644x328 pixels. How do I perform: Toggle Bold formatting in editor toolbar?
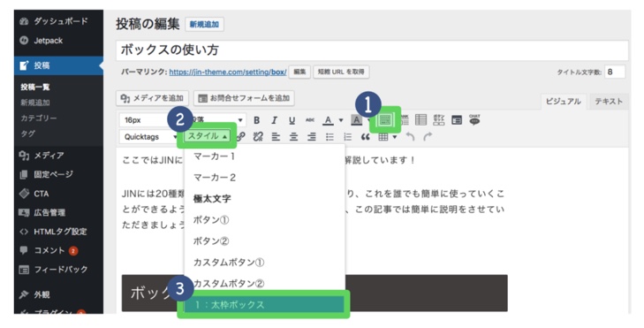click(x=257, y=120)
